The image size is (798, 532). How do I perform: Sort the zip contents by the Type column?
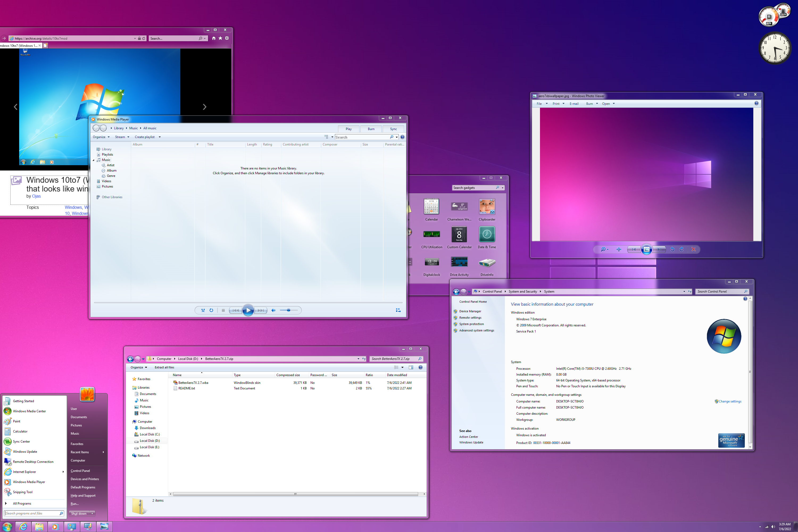253,375
